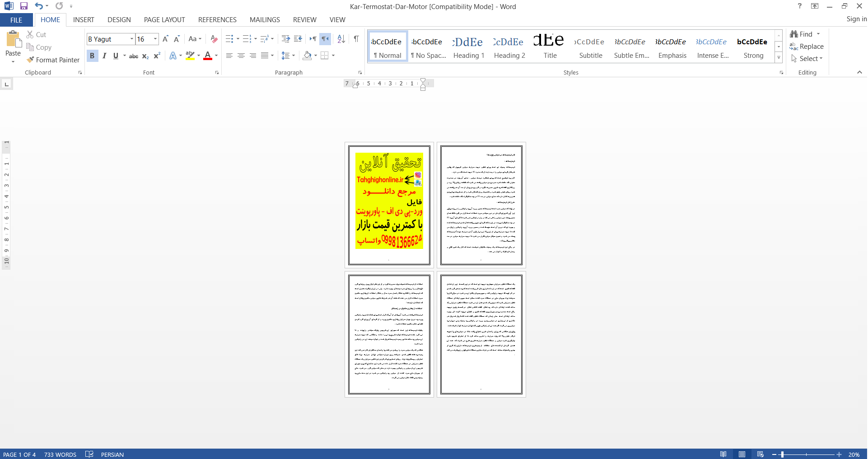This screenshot has height=459, width=868.
Task: Apply Title style
Action: point(550,47)
